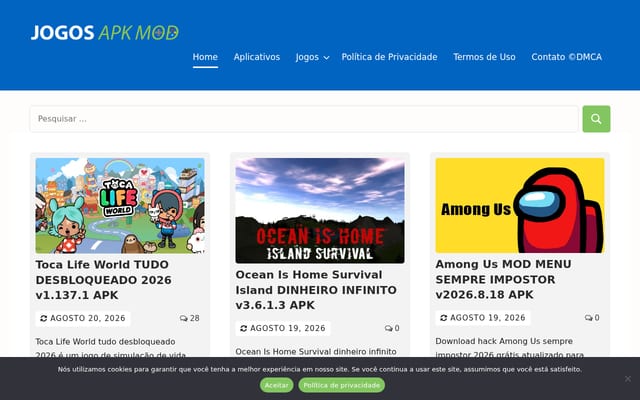Click Agosto 19, 2026 under Among Us
640x400 pixels.
coord(488,318)
